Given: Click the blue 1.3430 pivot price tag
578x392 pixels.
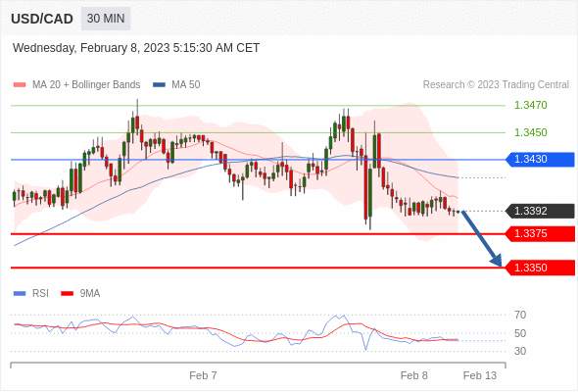Looking at the screenshot, I should (541, 160).
